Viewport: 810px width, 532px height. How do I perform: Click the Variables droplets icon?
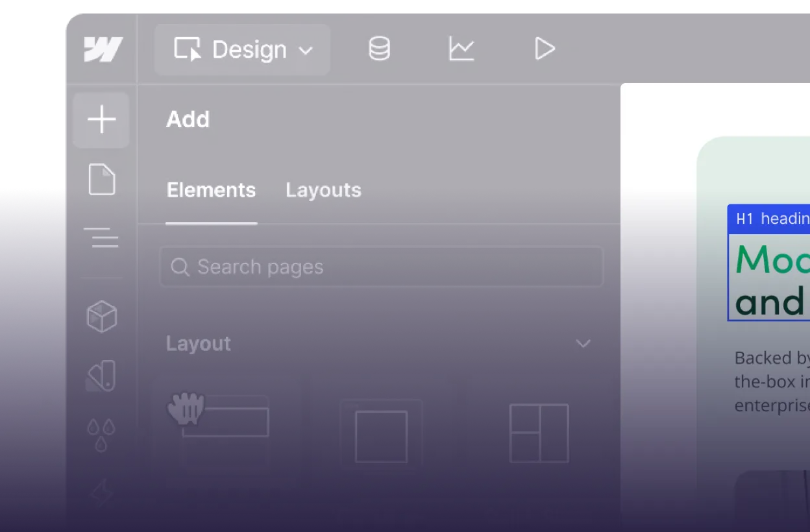click(x=101, y=433)
